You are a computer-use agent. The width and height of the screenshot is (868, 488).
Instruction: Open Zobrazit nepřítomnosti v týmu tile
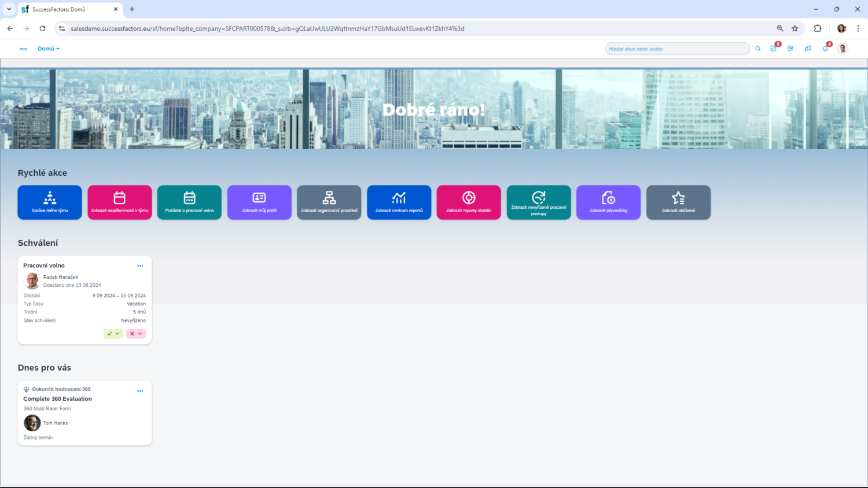(x=120, y=202)
